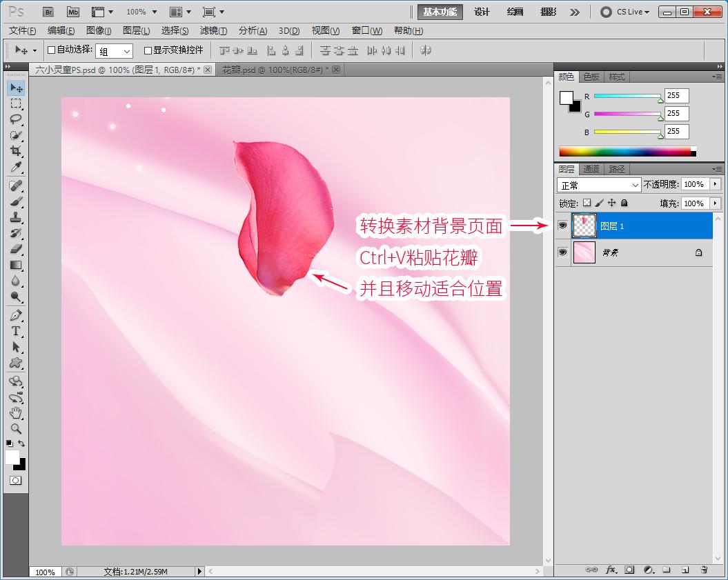
Task: Select the 摄影 workspace button
Action: point(549,12)
